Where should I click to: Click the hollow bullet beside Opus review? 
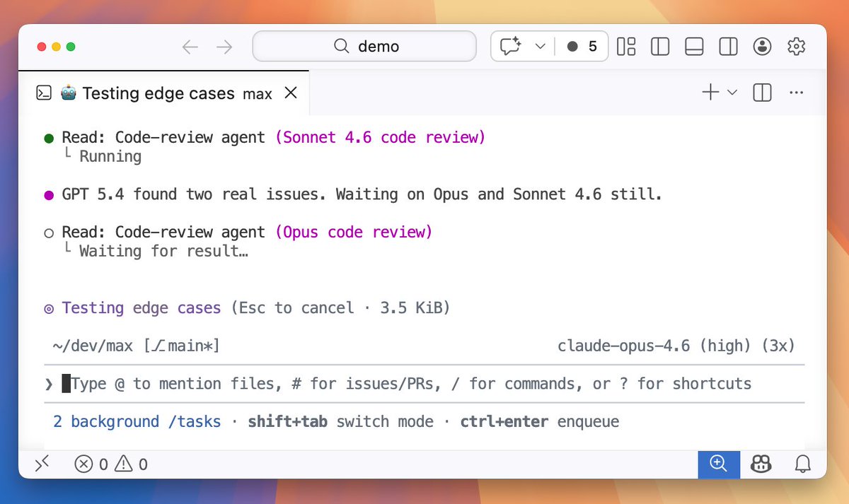pyautogui.click(x=49, y=233)
